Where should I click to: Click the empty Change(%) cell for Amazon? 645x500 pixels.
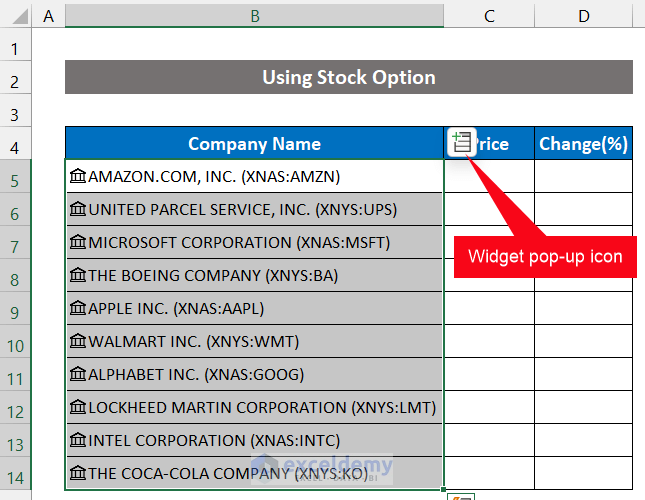point(583,177)
